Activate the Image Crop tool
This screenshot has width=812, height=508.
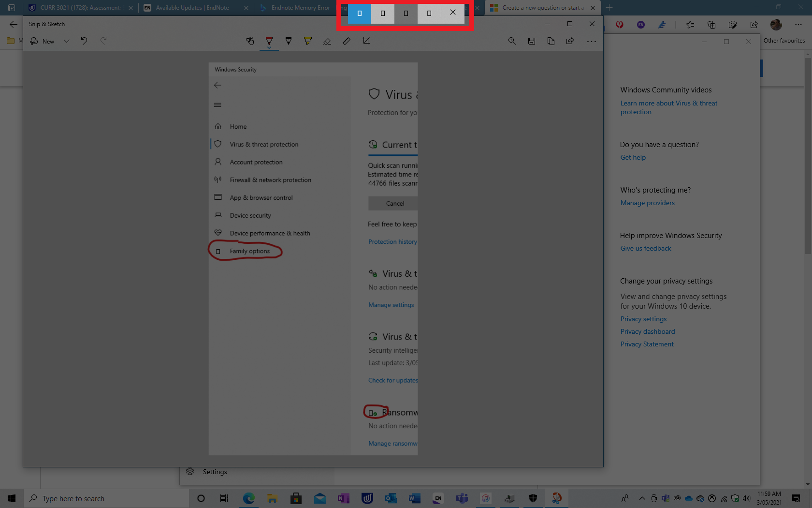[366, 41]
